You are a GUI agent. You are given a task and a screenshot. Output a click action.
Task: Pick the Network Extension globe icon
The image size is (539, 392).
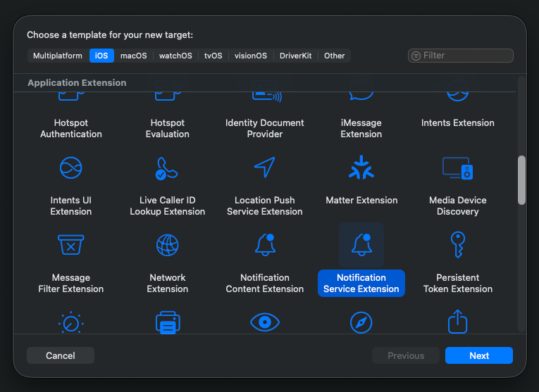168,245
